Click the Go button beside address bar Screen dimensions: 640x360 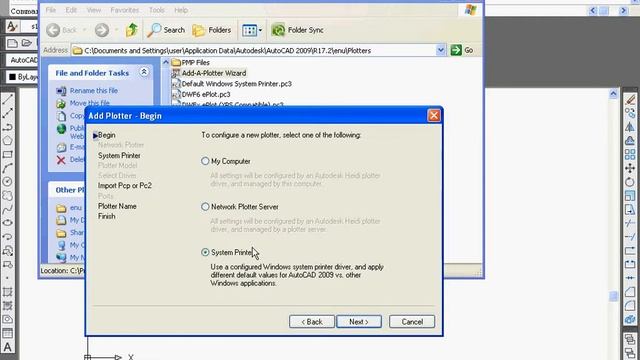[x=462, y=50]
